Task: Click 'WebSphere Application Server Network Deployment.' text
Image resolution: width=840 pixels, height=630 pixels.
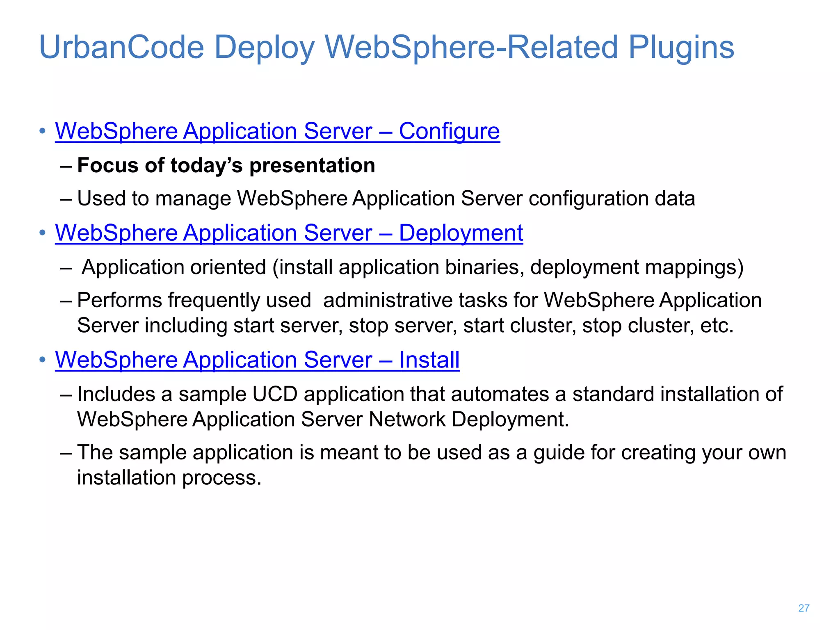Action: click(323, 420)
